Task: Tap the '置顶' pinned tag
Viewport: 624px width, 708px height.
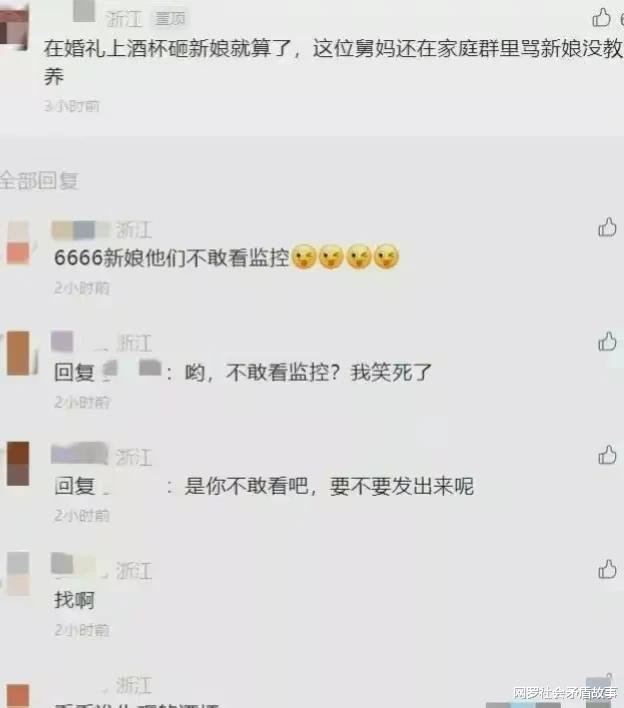Action: pyautogui.click(x=170, y=19)
